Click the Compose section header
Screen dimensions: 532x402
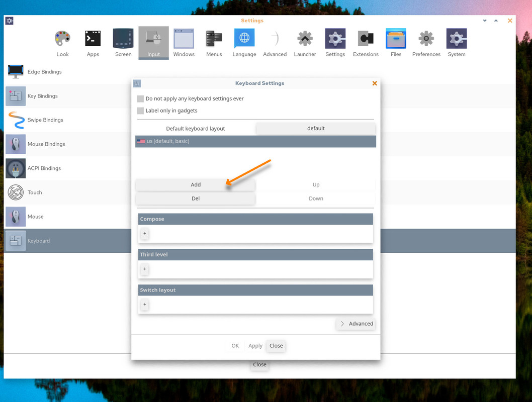click(x=255, y=219)
